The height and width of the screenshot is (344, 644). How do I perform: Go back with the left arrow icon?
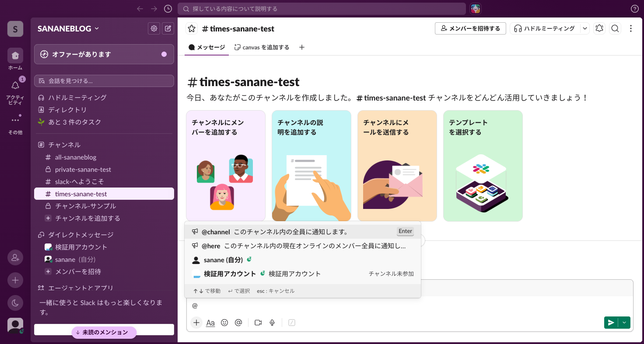point(140,9)
